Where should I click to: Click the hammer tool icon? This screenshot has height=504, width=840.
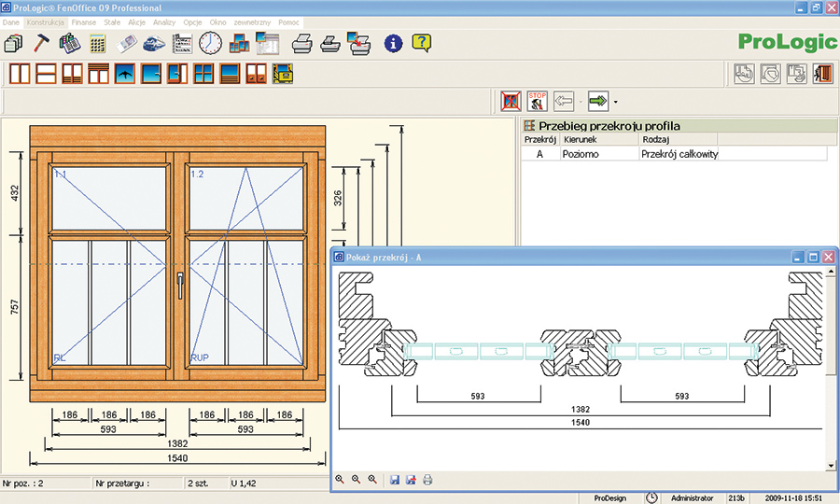pos(41,43)
